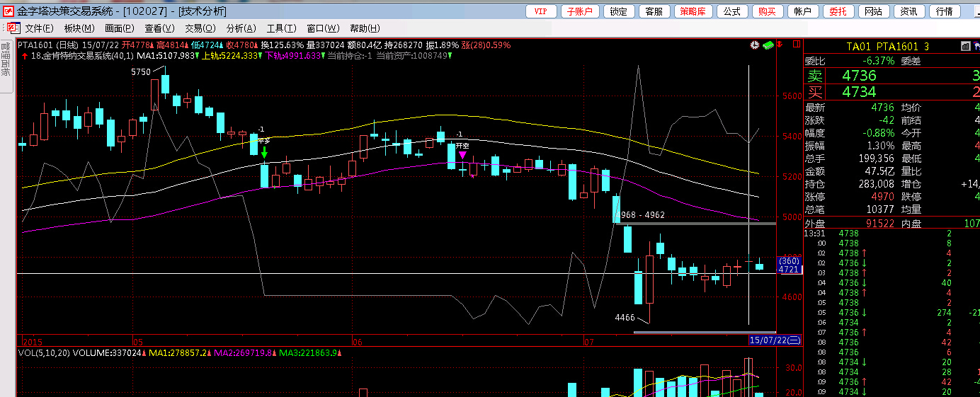Click the 委托 button
This screenshot has width=980, height=397.
pos(838,11)
